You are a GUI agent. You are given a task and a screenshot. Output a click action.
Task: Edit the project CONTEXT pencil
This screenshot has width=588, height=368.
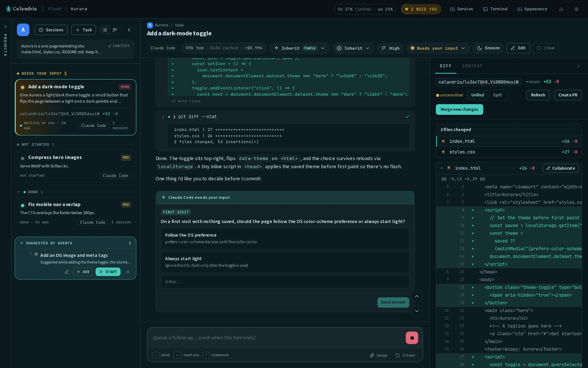119,46
